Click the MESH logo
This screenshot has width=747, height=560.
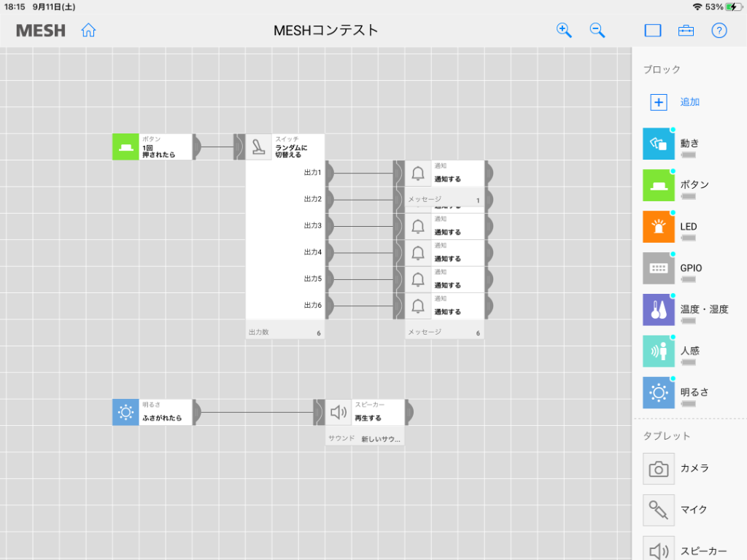point(41,31)
